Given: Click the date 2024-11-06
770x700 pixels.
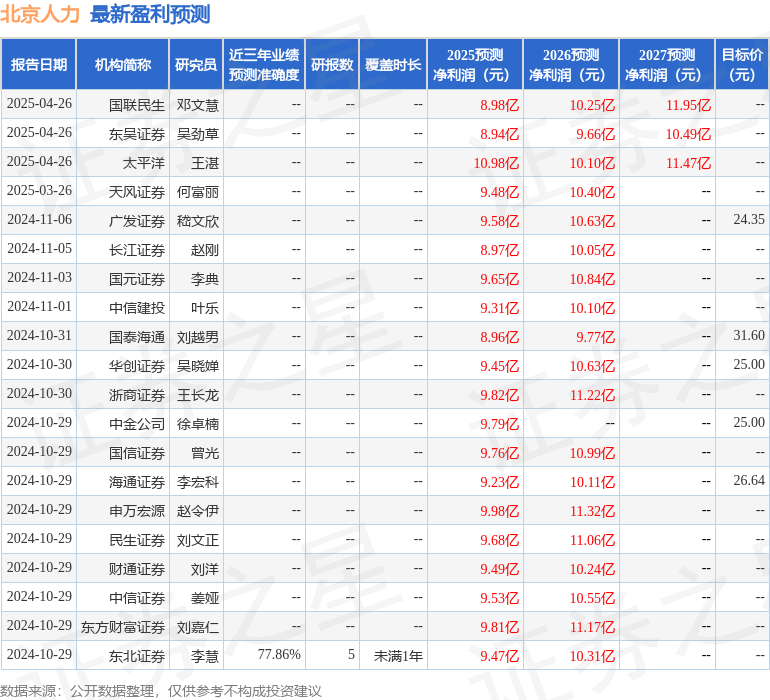Looking at the screenshot, I should pos(39,219).
